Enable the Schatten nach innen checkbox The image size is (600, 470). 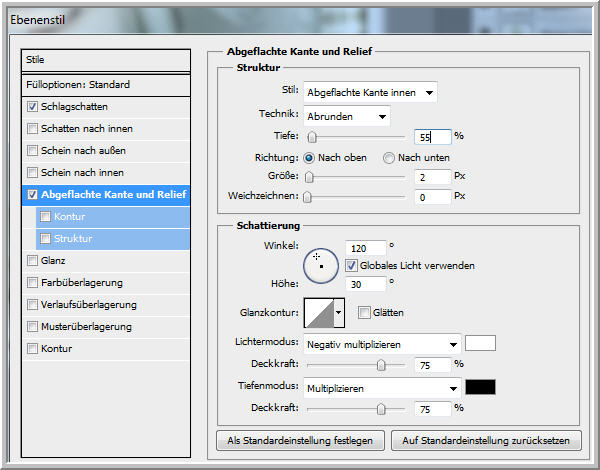pyautogui.click(x=33, y=129)
